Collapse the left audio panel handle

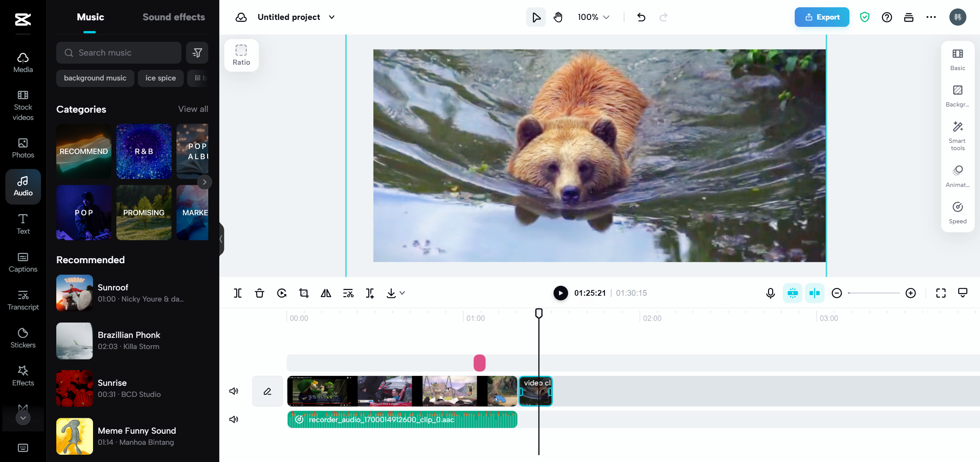tap(221, 239)
